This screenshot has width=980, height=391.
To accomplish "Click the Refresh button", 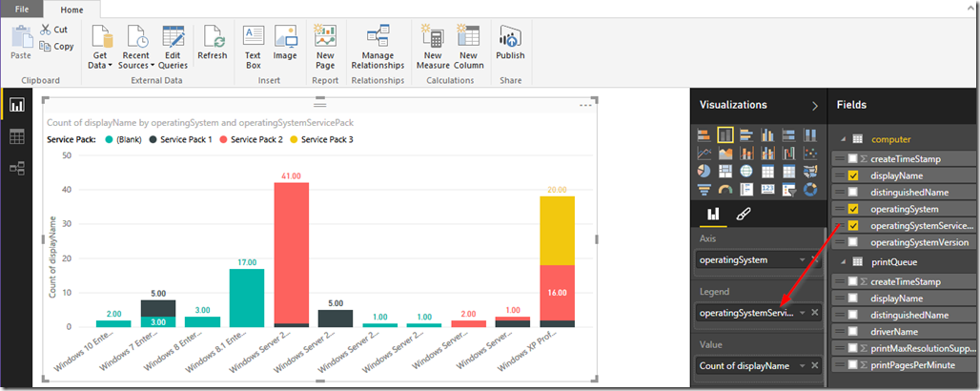I will [x=212, y=43].
